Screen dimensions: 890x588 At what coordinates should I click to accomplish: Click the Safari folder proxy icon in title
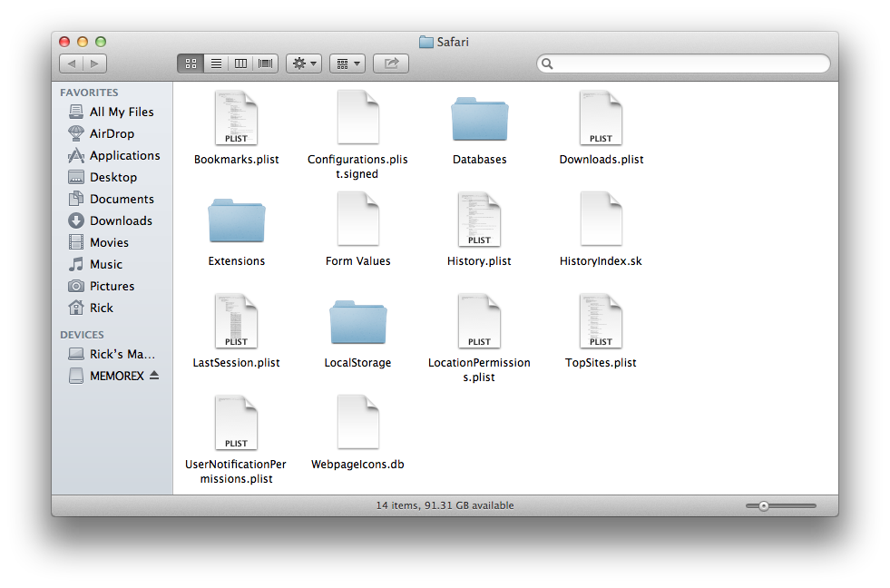(426, 42)
